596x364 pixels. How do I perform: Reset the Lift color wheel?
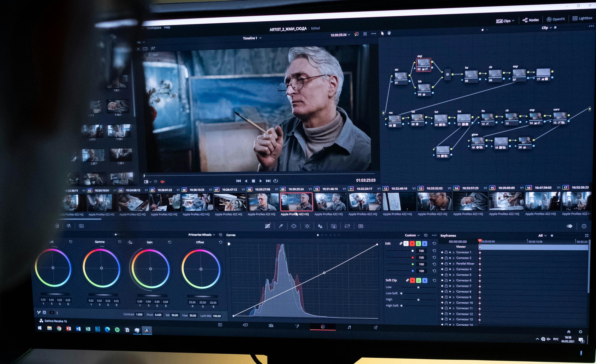[x=71, y=242]
